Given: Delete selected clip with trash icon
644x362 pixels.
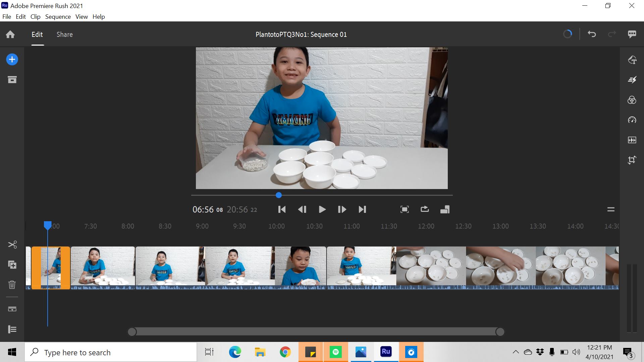Looking at the screenshot, I should point(12,285).
